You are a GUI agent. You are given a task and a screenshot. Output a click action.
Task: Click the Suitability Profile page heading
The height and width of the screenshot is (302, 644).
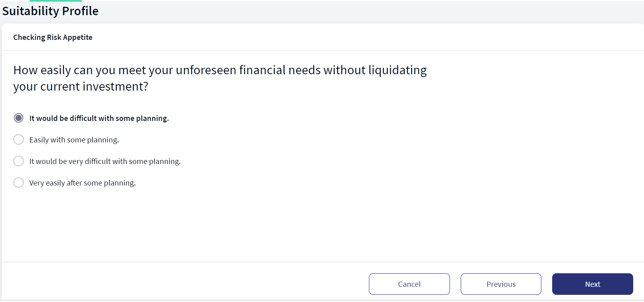(x=50, y=11)
